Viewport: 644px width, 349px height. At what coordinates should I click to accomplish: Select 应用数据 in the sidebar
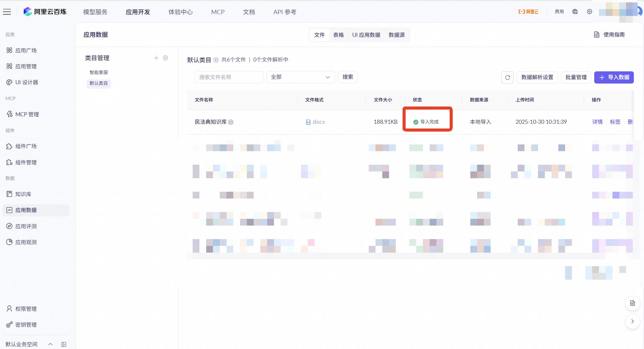coord(36,210)
